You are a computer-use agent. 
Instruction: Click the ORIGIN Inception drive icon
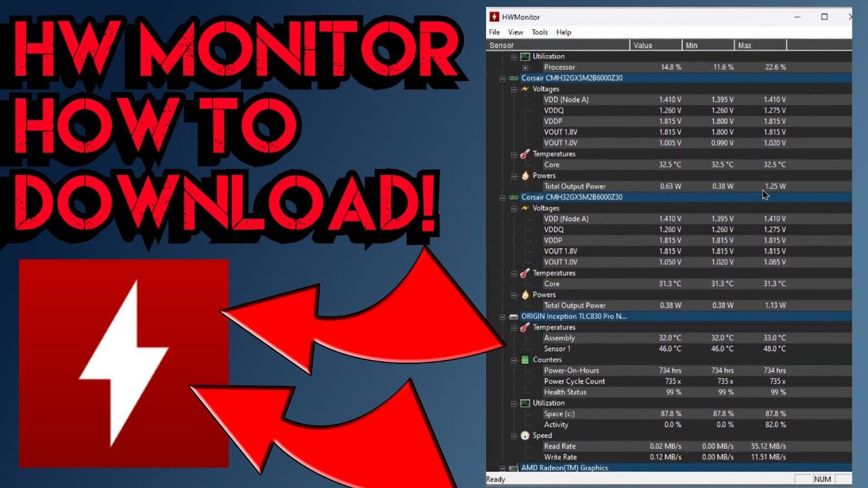tap(514, 317)
